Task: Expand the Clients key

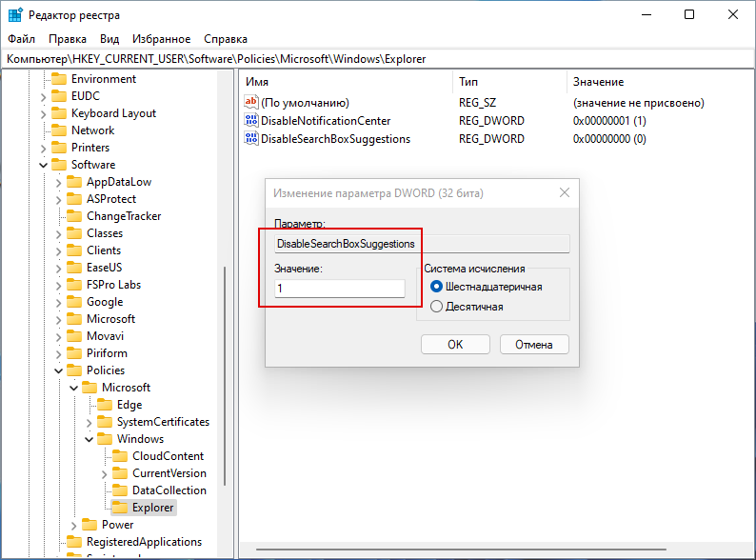Action: [x=59, y=251]
